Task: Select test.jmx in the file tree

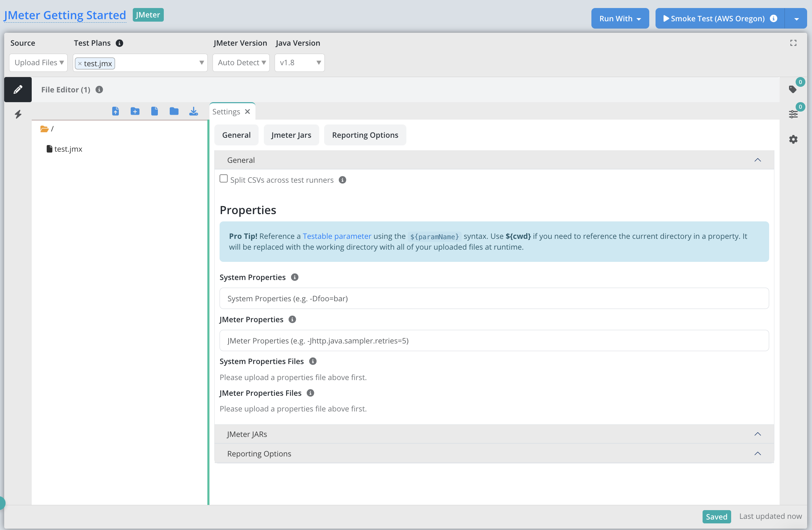Action: click(64, 149)
